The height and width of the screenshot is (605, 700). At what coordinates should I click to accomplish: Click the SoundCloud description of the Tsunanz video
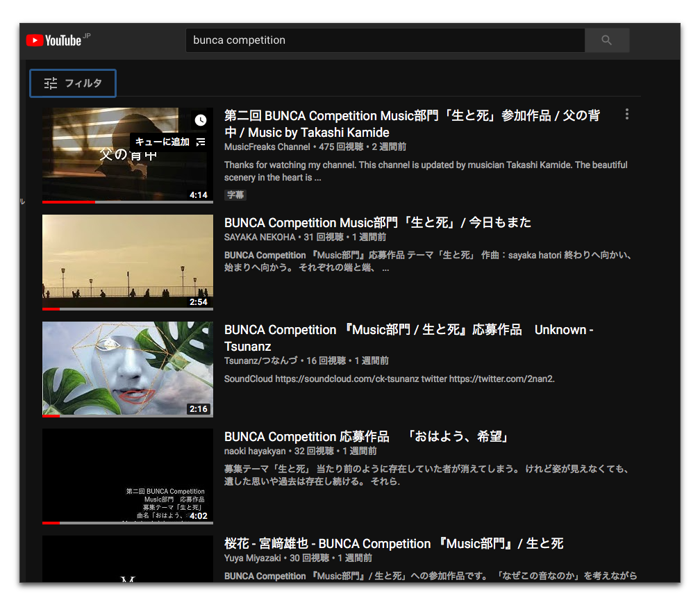click(390, 379)
